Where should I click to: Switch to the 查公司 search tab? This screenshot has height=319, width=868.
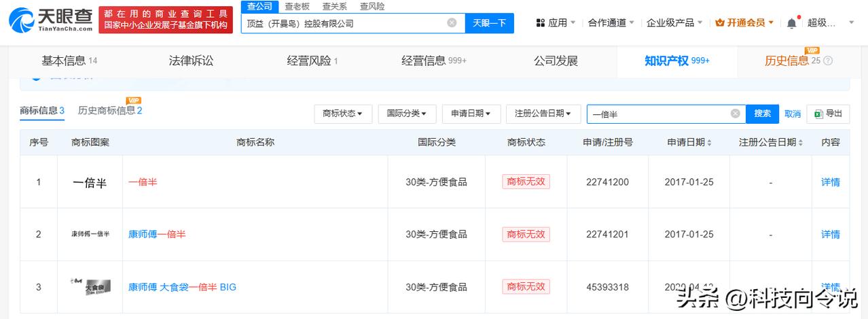click(259, 6)
